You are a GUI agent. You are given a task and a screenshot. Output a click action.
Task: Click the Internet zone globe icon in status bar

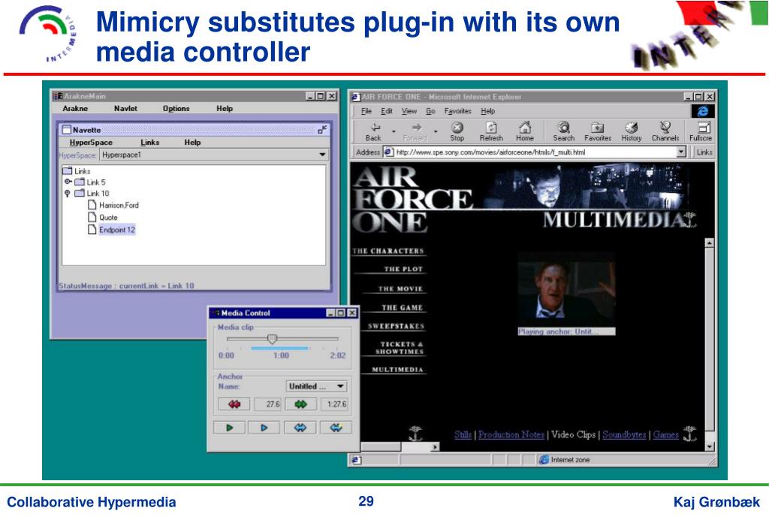[544, 459]
